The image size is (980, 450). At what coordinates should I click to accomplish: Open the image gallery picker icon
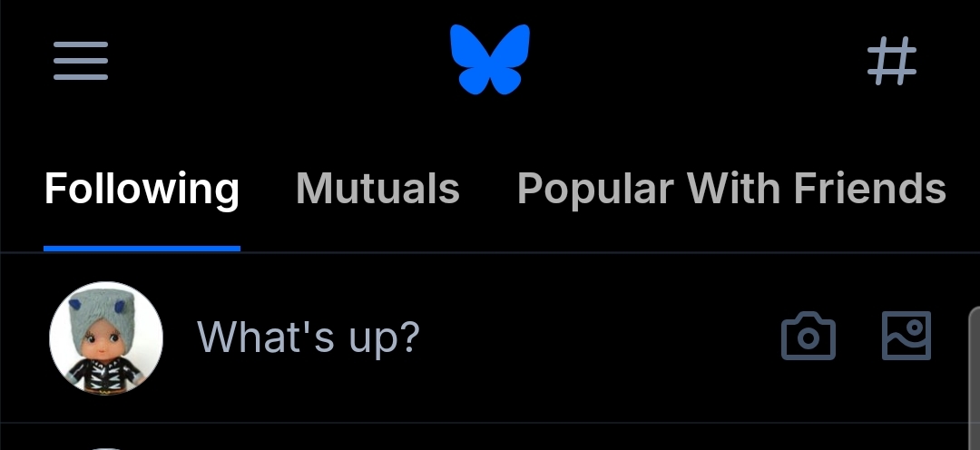[x=906, y=337]
